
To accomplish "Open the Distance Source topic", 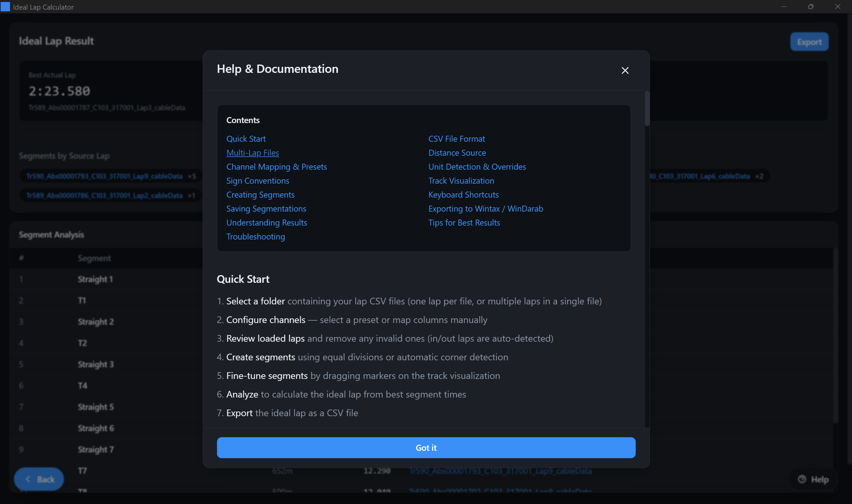I will coord(457,153).
